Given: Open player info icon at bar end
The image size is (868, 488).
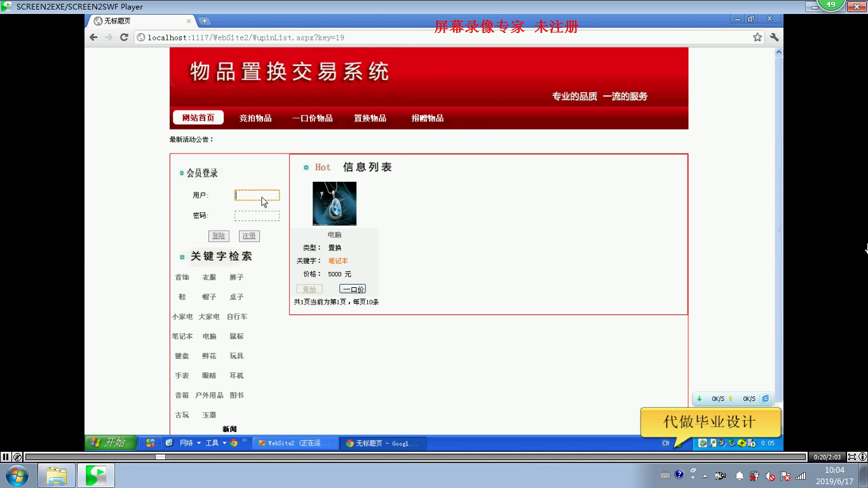Looking at the screenshot, I should coord(862,457).
